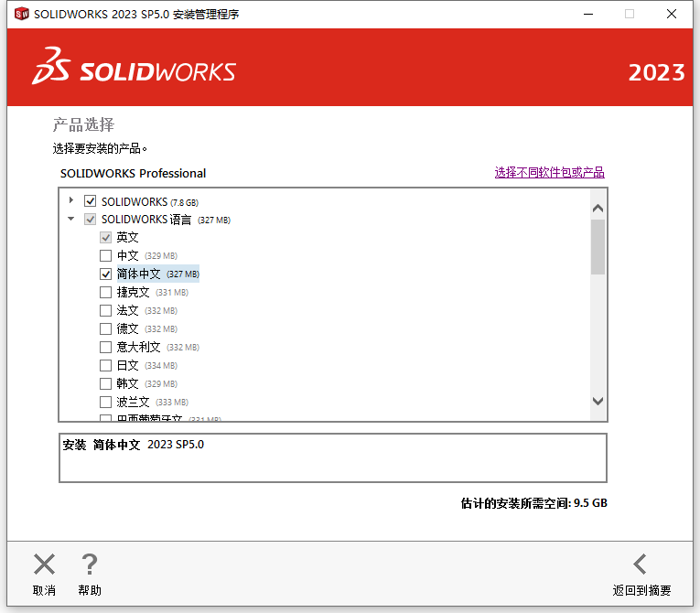Go back using the return-to-summary arrow

641,564
